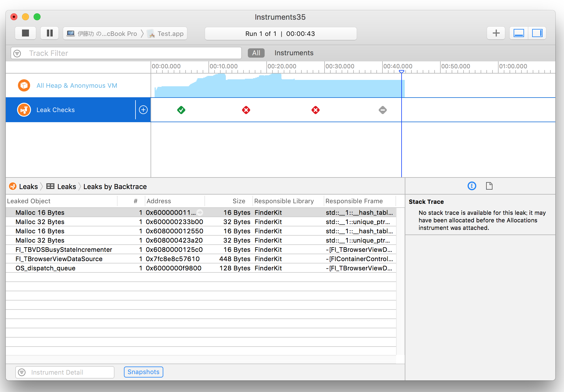The width and height of the screenshot is (564, 392).
Task: Open the track filter options icon
Action: coord(17,53)
